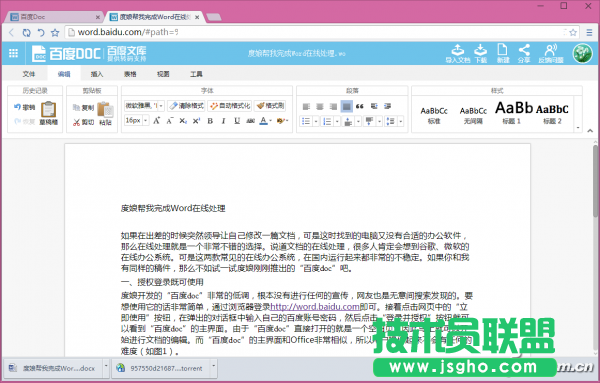This screenshot has width=600, height=383.
Task: Open font color dropdown arrow
Action: (x=271, y=121)
